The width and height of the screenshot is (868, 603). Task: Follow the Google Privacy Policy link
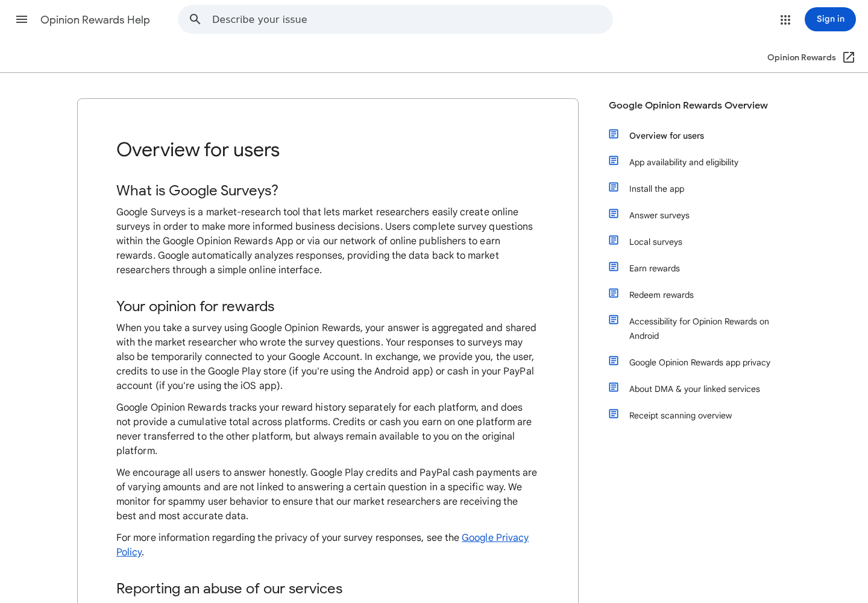coord(495,537)
